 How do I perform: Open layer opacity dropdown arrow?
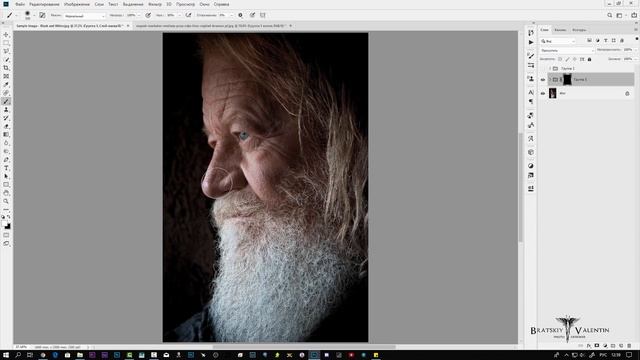(x=636, y=50)
